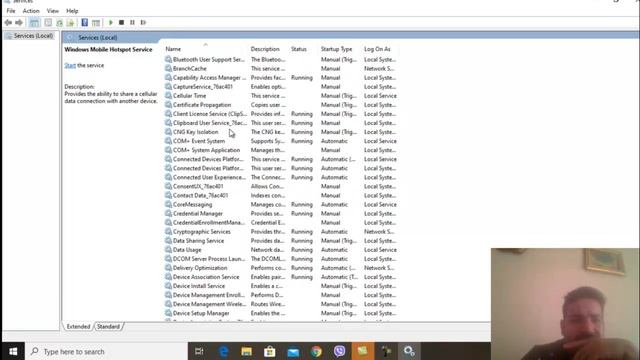
Task: Open the blue Help toolbar icon
Action: [84, 22]
